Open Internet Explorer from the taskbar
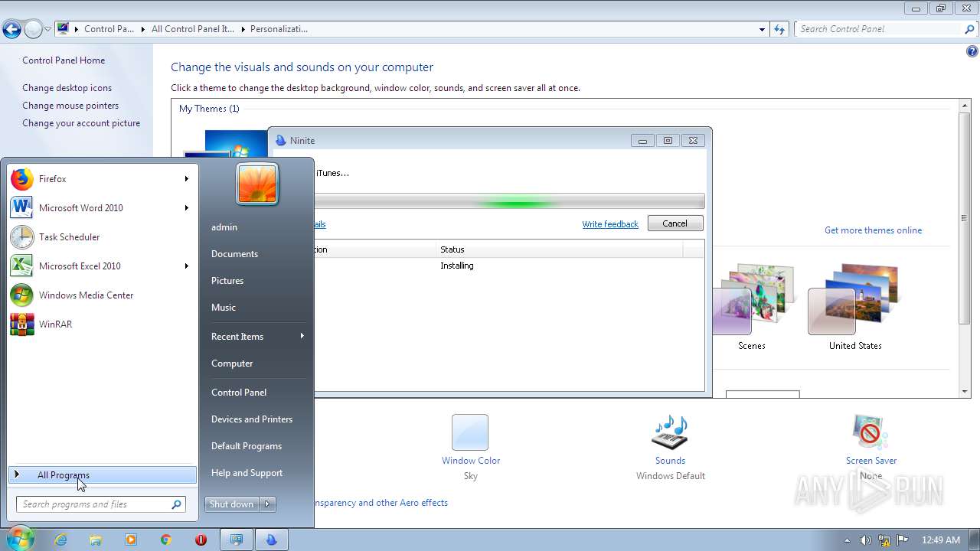Screen dimensions: 980x551 (x=60, y=540)
